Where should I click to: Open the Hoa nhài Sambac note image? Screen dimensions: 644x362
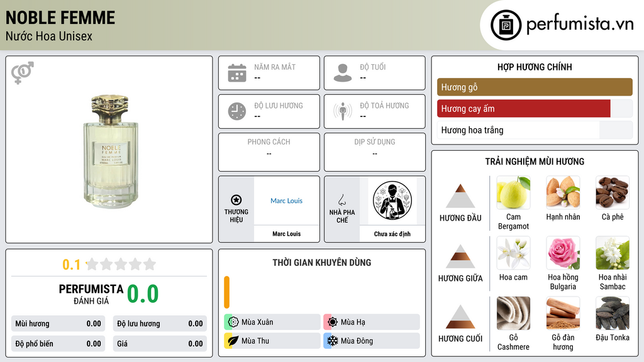point(613,253)
